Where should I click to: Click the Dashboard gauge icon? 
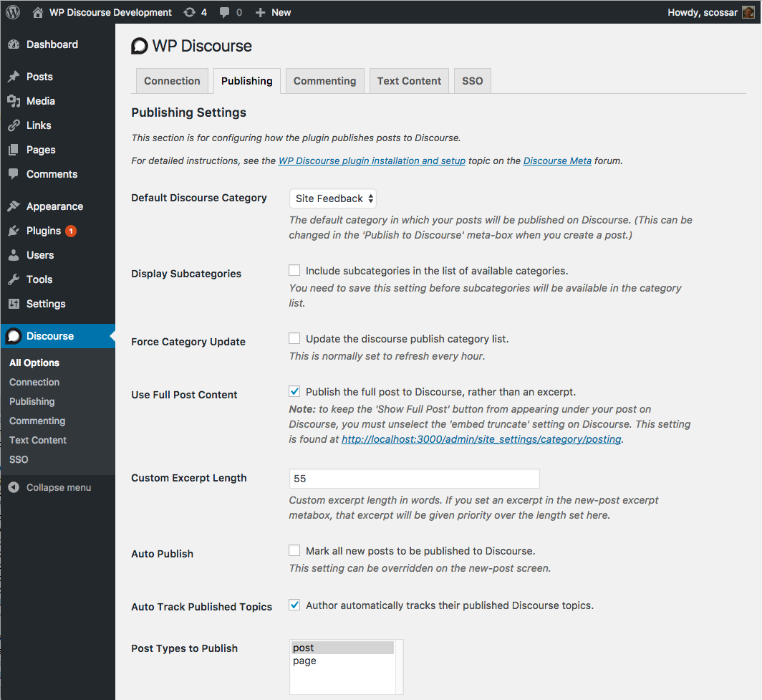coord(14,44)
